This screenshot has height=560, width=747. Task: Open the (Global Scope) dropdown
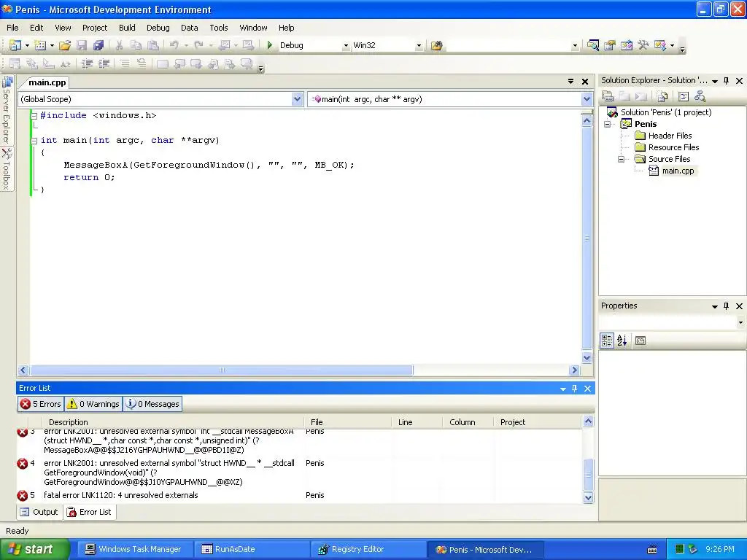click(x=297, y=99)
